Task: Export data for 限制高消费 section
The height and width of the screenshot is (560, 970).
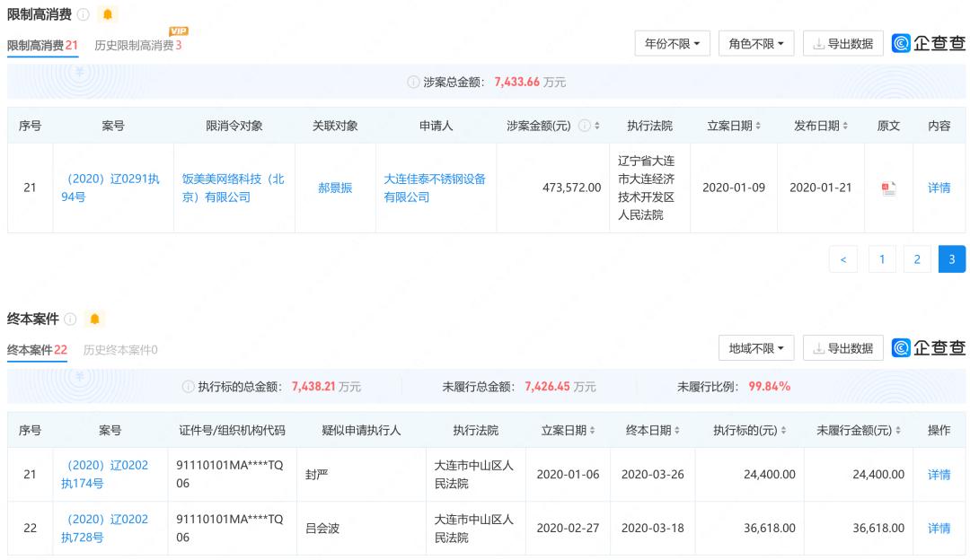Action: [842, 43]
